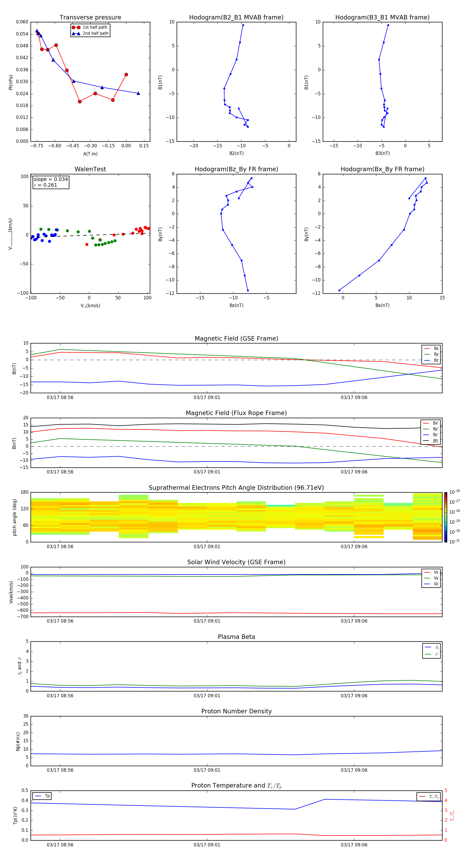Click "Bx'" in Flux Rope legend
473x868 pixels.
(431, 423)
